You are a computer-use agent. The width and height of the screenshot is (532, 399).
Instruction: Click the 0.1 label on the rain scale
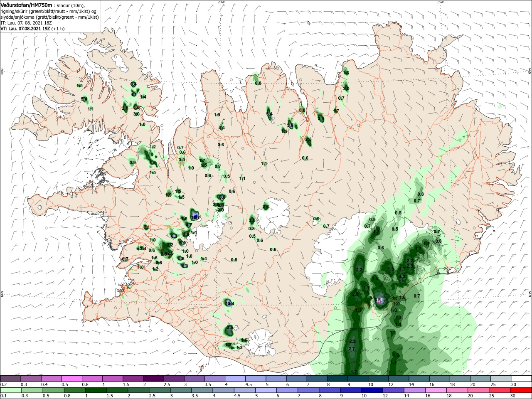(x=4, y=397)
